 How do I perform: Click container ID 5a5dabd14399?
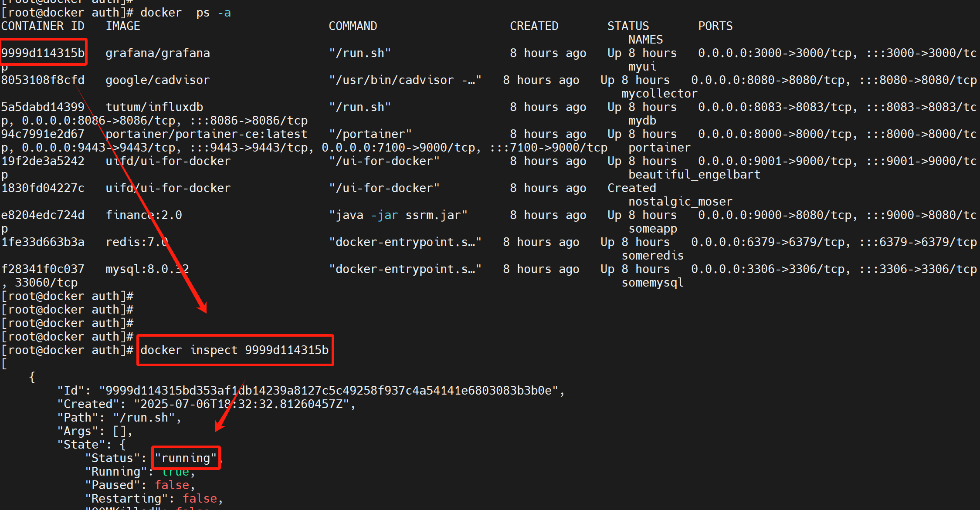[43, 107]
